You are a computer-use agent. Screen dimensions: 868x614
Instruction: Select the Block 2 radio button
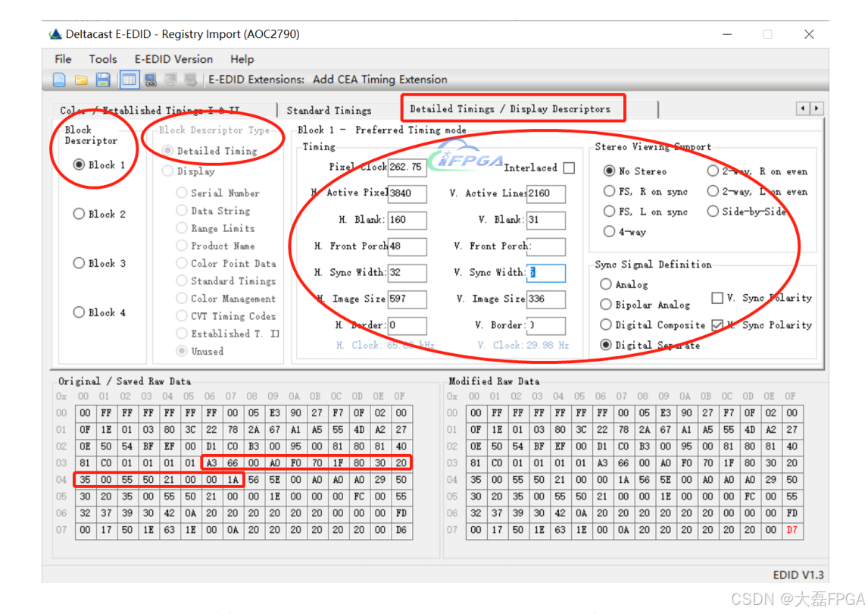(x=80, y=214)
